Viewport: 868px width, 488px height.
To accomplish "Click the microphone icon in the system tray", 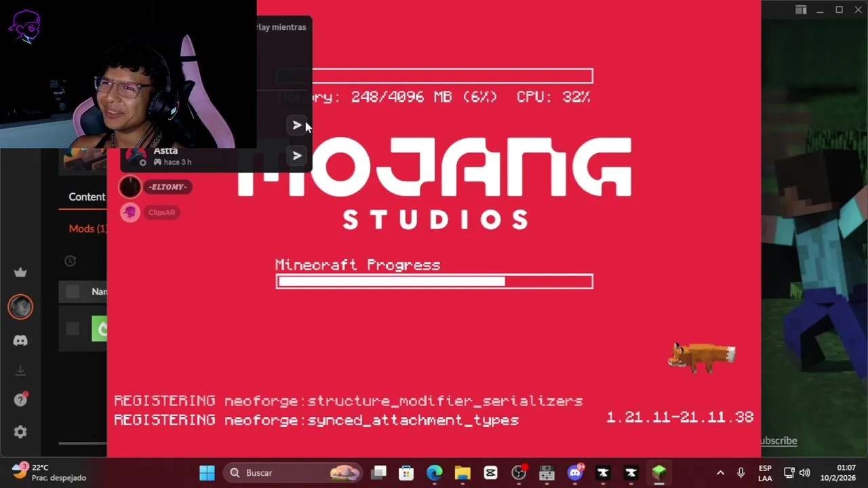I will [x=741, y=472].
